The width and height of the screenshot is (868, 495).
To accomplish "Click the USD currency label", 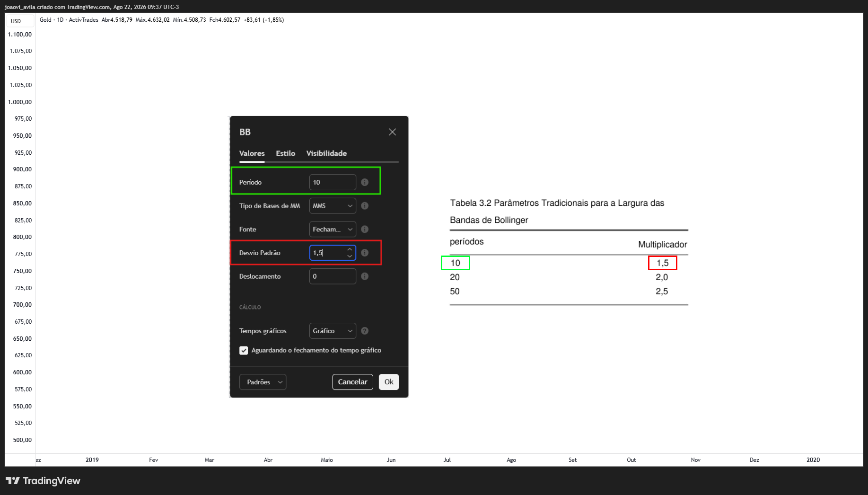I will (16, 21).
